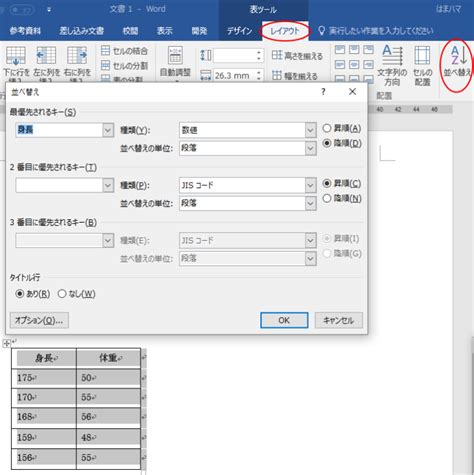This screenshot has height=475, width=474.
Task: Click lightbulb Tell Me search icon
Action: [321, 31]
